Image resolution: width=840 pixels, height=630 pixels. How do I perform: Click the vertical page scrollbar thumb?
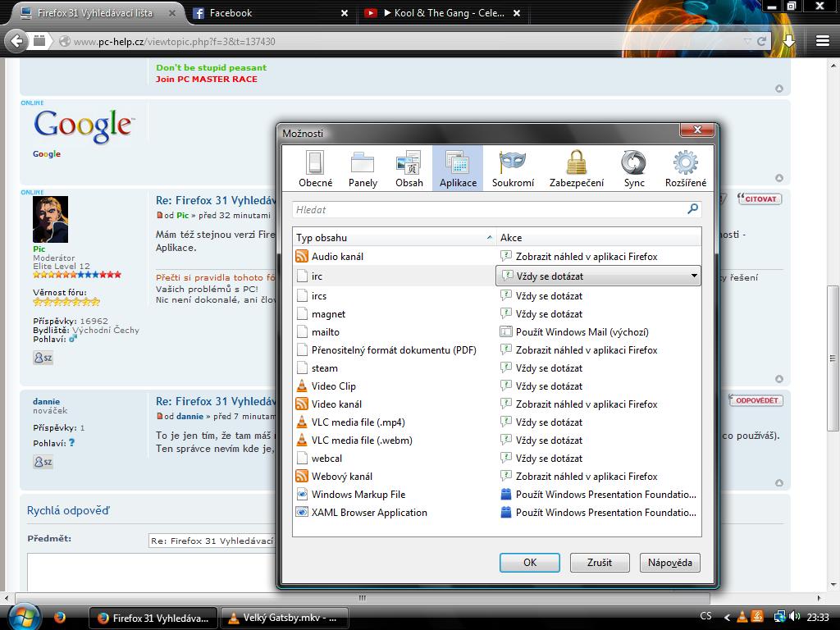click(x=832, y=358)
